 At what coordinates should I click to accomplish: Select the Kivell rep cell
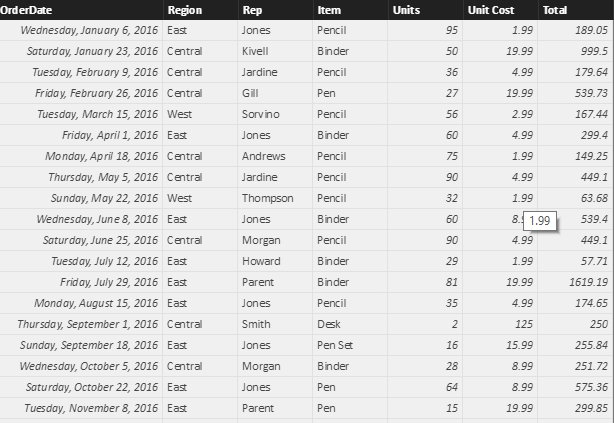(254, 51)
